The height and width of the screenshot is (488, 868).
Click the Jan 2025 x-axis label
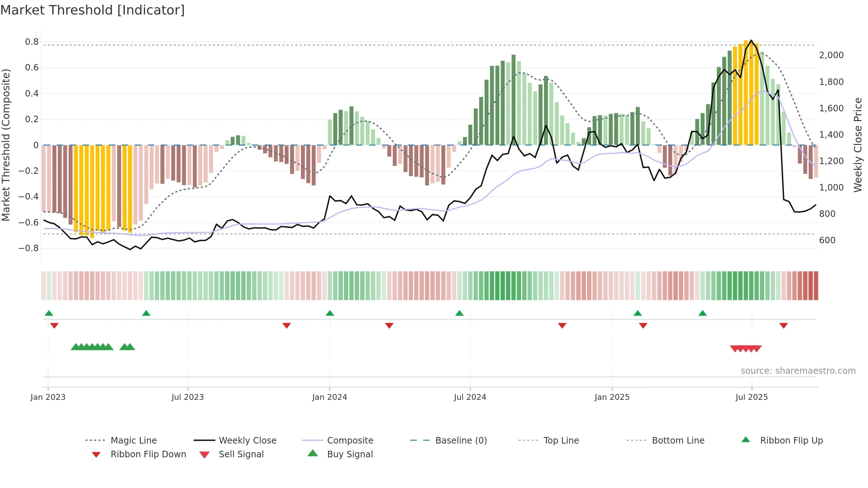click(612, 397)
